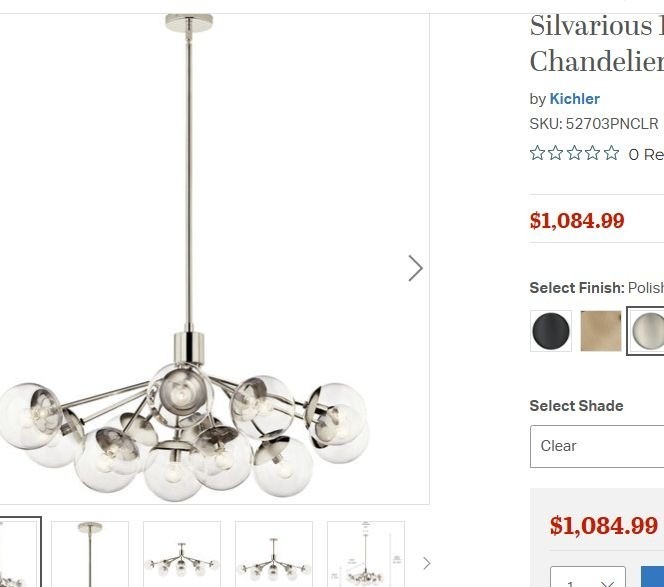
Task: Open the 0 Reviews link
Action: click(646, 155)
